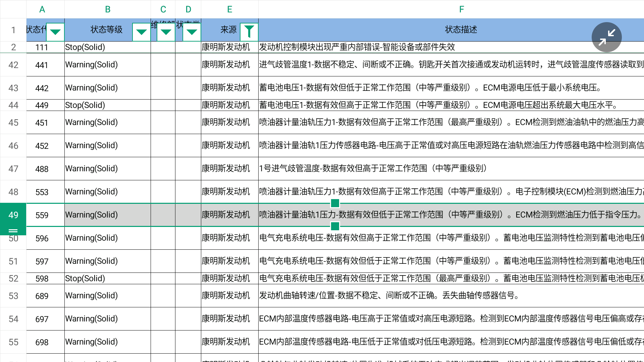Screen dimensions: 644x362
Task: Click cell with code 442
Action: (x=45, y=88)
